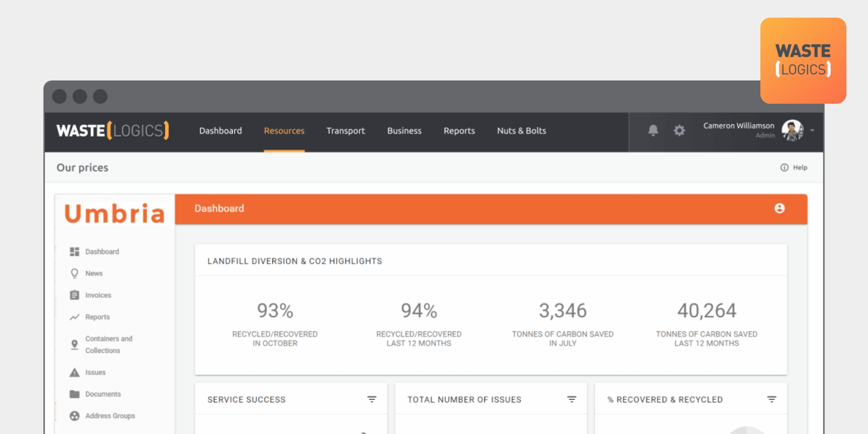Open Reports in the left sidebar

click(x=97, y=317)
